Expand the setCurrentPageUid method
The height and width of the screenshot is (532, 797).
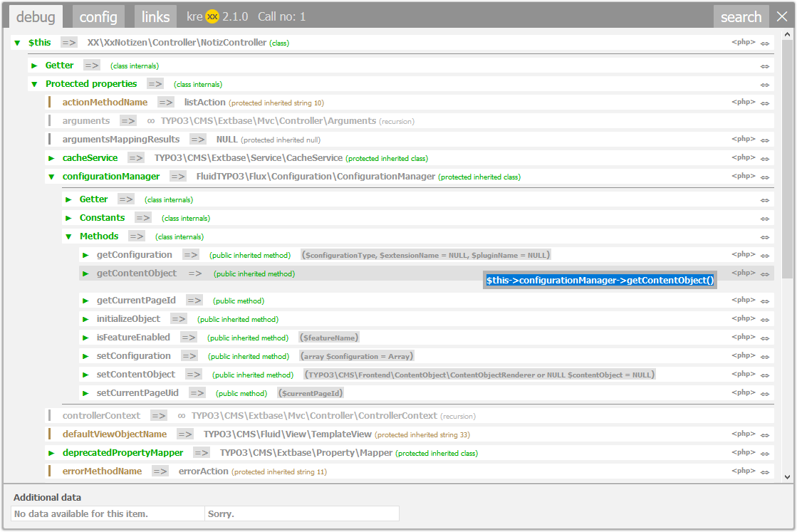(86, 393)
